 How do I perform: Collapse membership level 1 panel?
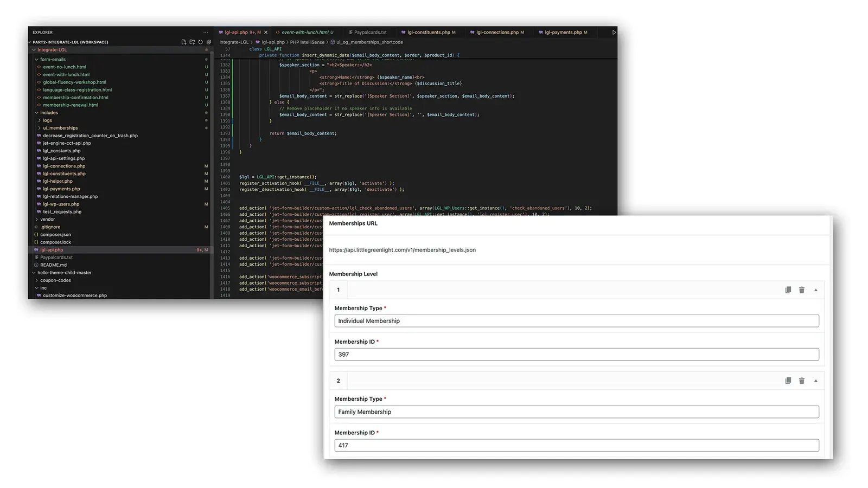pos(815,290)
